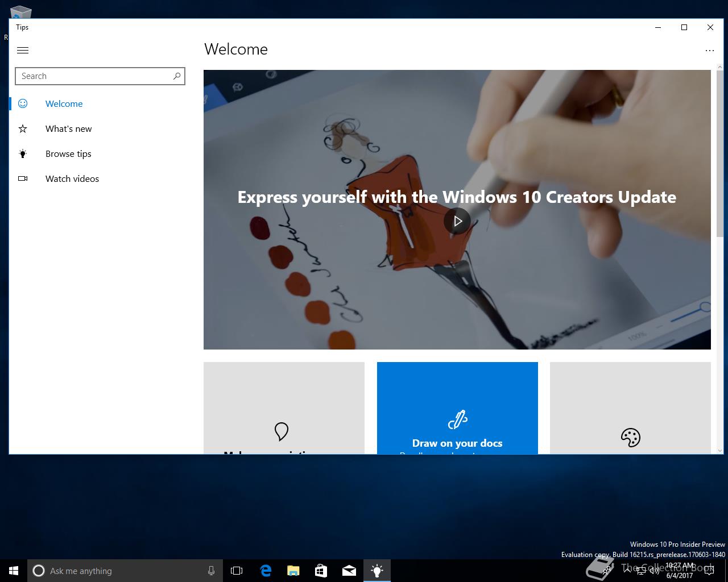Open Task View from taskbar
The width and height of the screenshot is (728, 582).
click(x=237, y=571)
